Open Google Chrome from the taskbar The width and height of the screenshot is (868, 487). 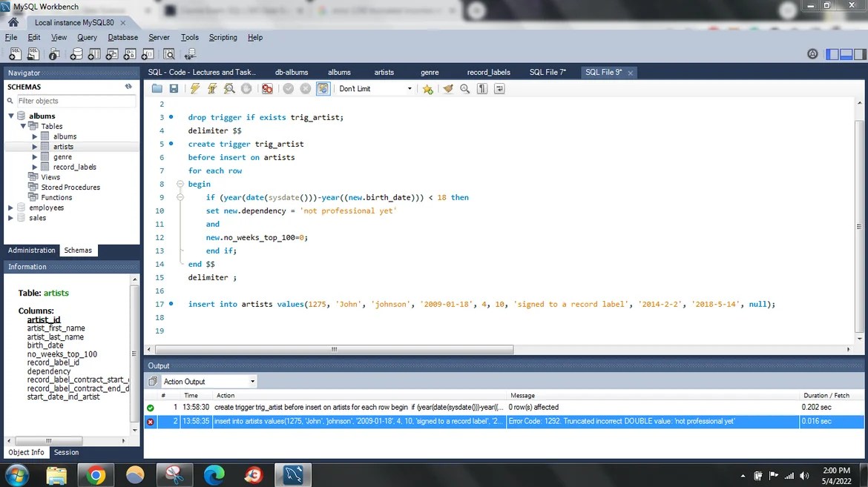click(x=96, y=474)
